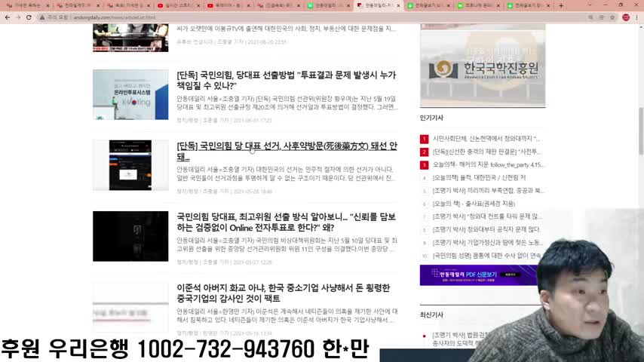This screenshot has width=644, height=362.
Task: Open the tab search chevron
Action: (590, 5)
